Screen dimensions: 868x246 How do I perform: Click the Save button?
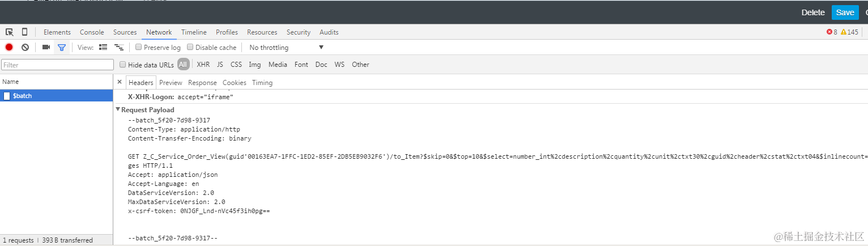(845, 12)
